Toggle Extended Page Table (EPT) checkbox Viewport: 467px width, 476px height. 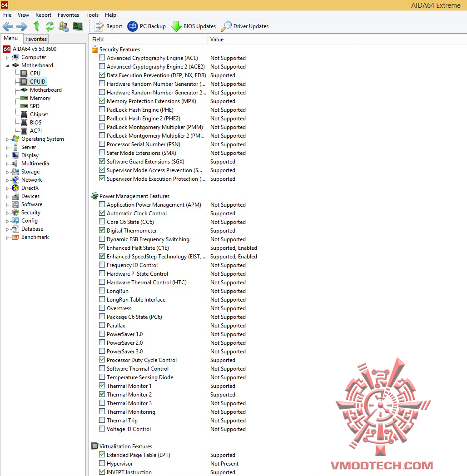click(x=102, y=455)
